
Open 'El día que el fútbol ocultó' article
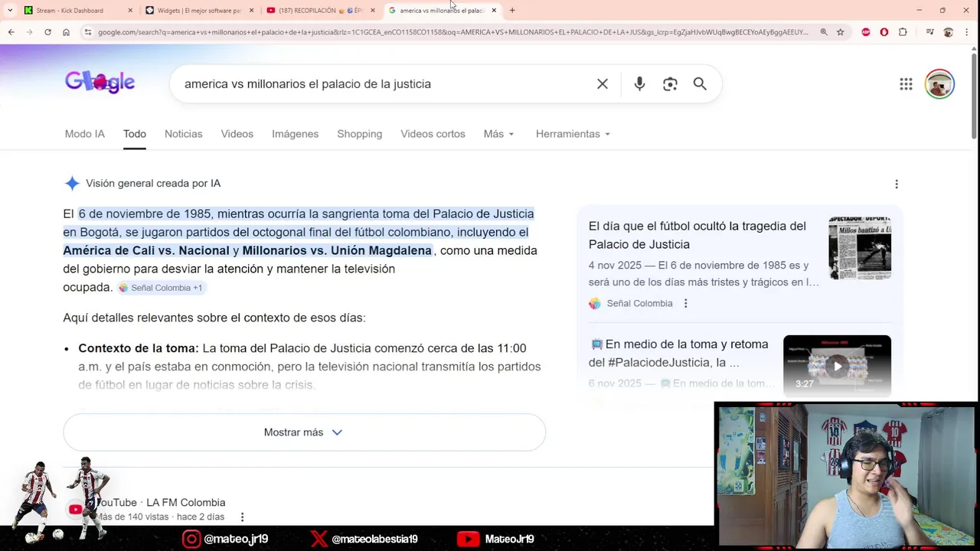click(697, 235)
